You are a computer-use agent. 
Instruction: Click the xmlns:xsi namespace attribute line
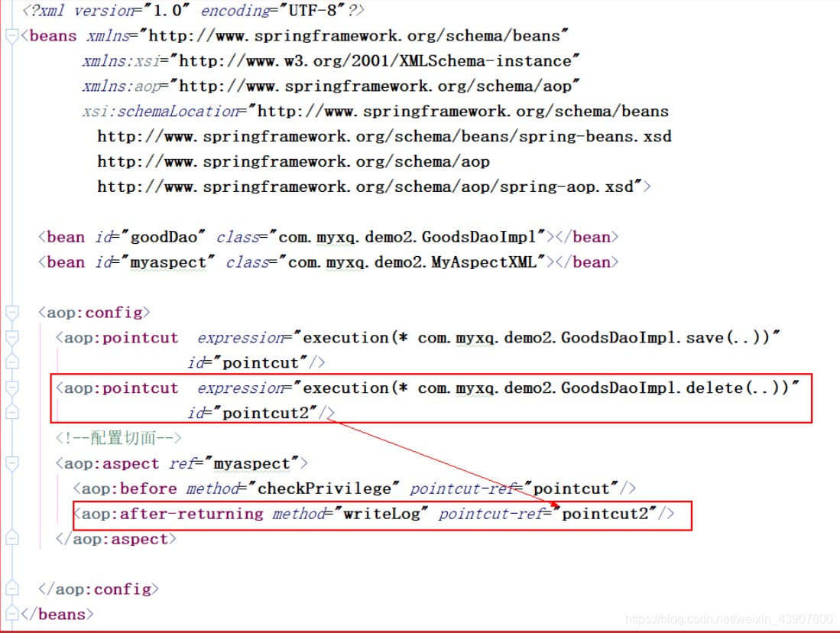point(331,61)
